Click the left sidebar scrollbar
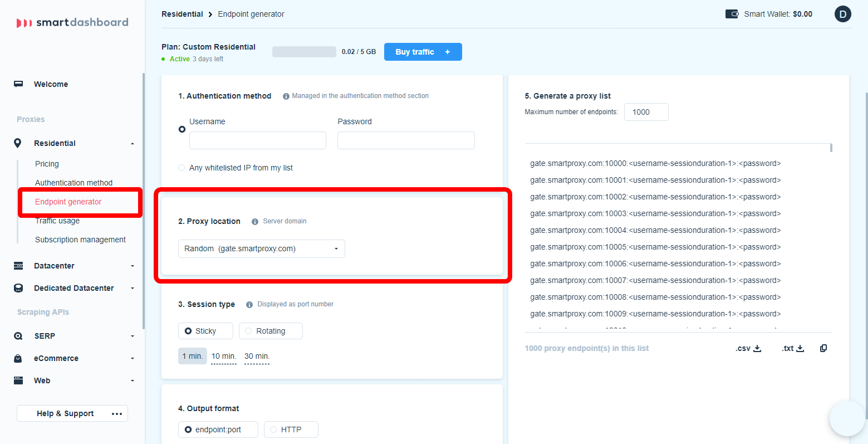Screen dimensions: 868x444 [x=144, y=201]
